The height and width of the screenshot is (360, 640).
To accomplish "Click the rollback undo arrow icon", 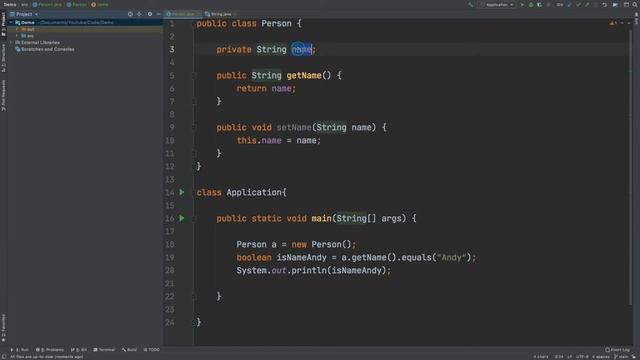I will [x=604, y=5].
